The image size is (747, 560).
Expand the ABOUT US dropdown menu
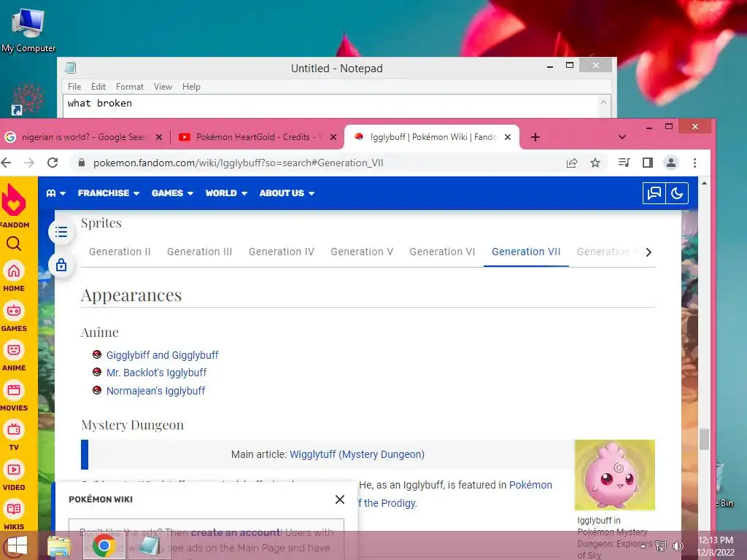click(x=287, y=193)
